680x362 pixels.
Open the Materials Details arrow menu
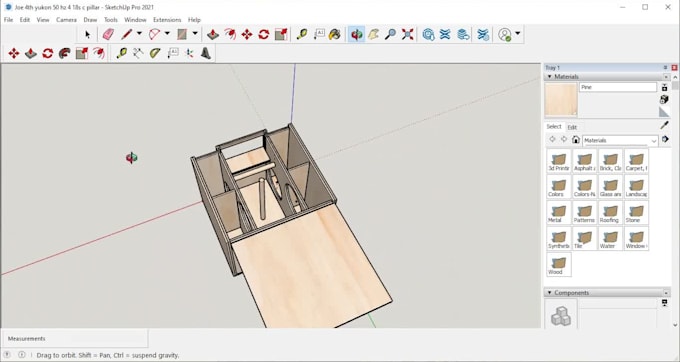coord(665,140)
